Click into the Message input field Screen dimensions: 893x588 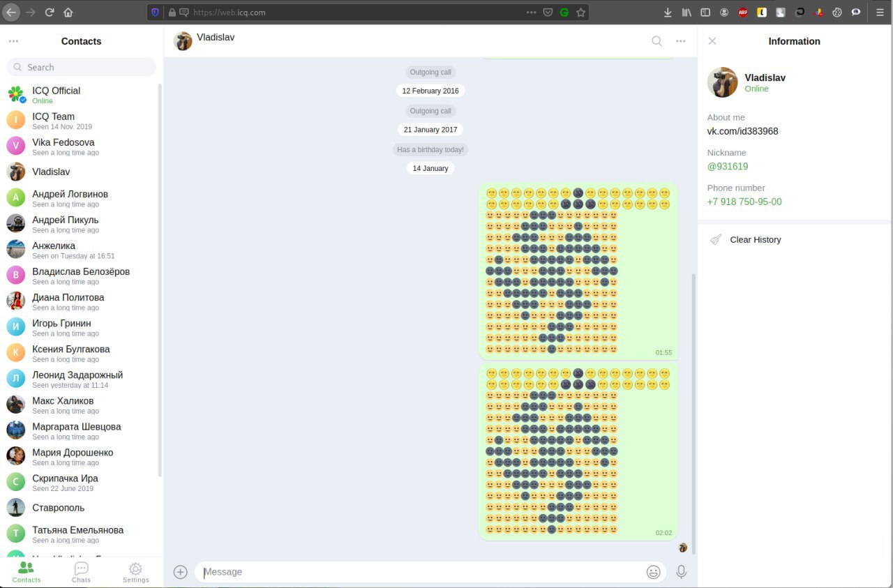pyautogui.click(x=421, y=572)
